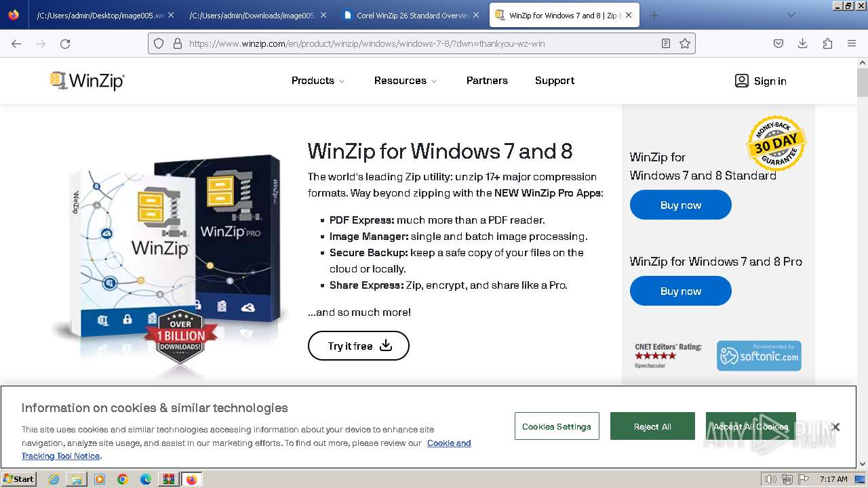Click Reject All cookies

pyautogui.click(x=652, y=426)
